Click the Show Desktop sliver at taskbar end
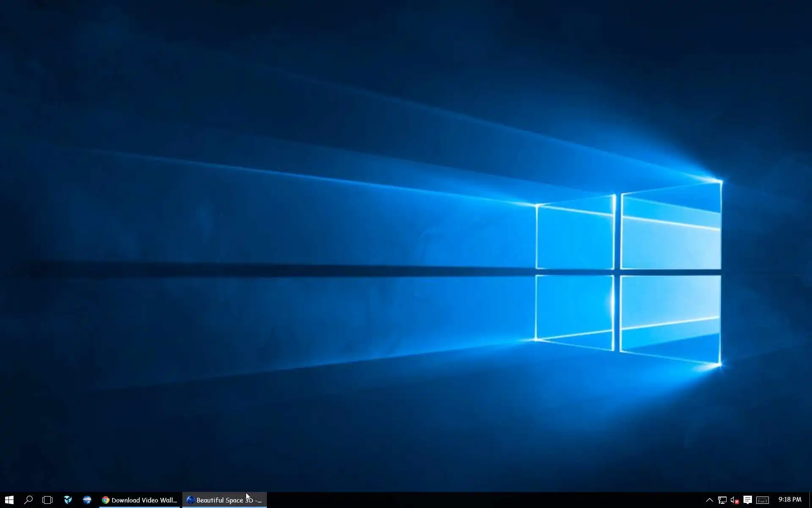Image resolution: width=812 pixels, height=508 pixels. click(x=810, y=500)
